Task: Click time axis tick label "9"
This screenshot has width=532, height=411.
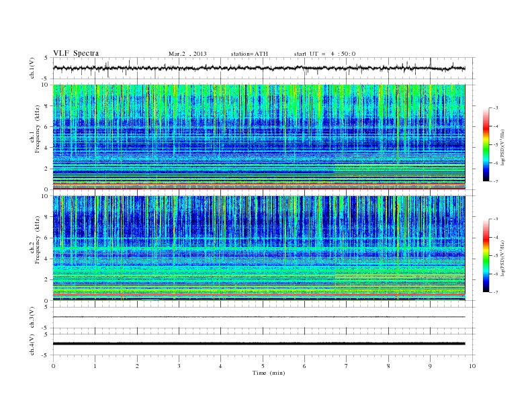Action: point(430,366)
